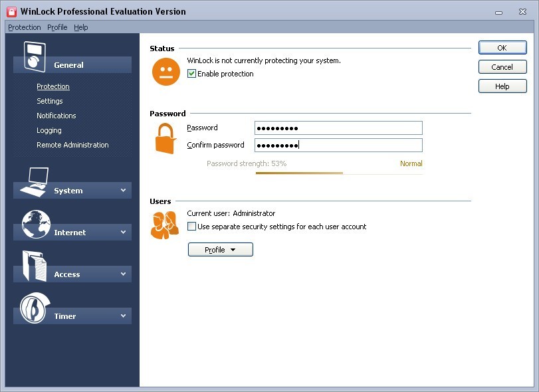The height and width of the screenshot is (392, 539).
Task: Click the Internet globe icon
Action: point(36,225)
